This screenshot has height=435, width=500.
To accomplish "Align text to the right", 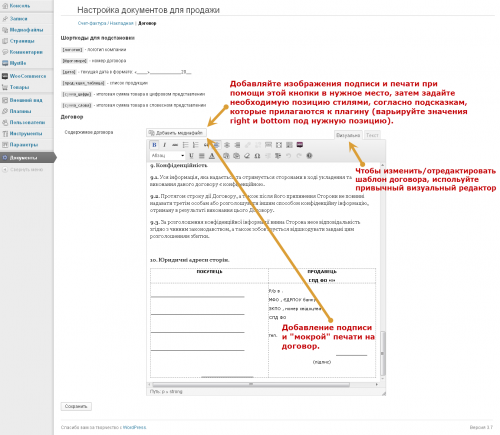I will (x=237, y=145).
